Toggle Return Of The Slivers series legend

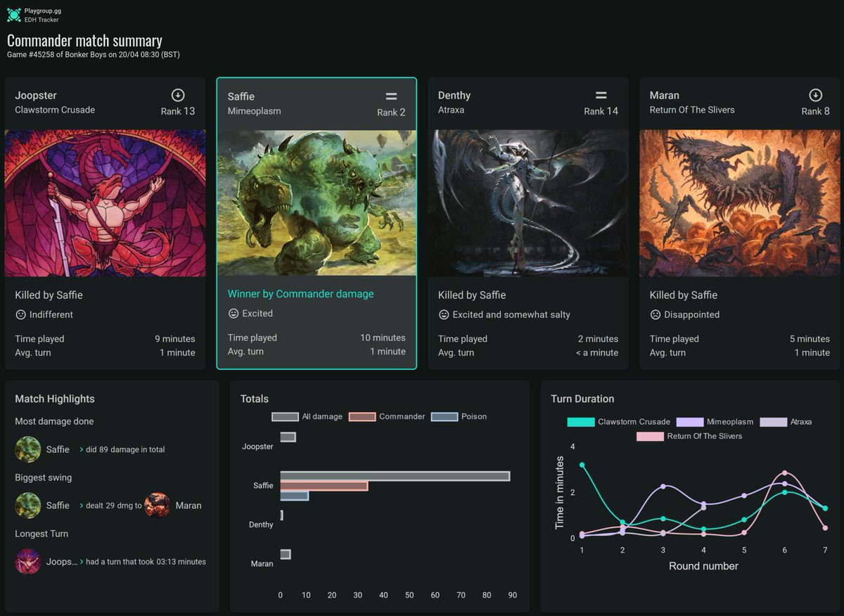pos(689,437)
